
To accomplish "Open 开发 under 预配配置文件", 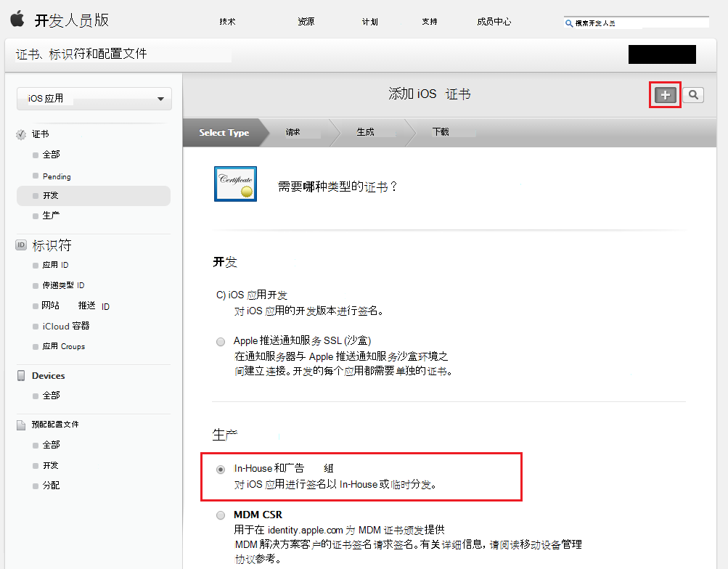I will (x=51, y=465).
